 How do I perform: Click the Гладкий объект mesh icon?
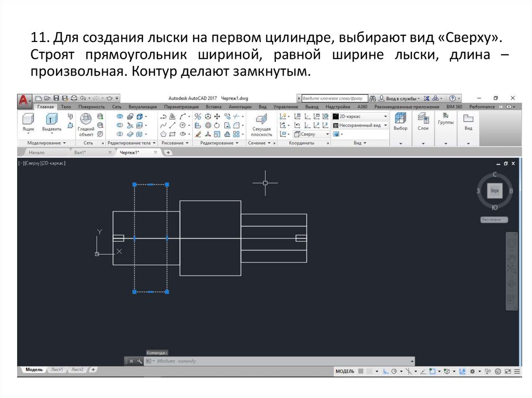tap(86, 125)
